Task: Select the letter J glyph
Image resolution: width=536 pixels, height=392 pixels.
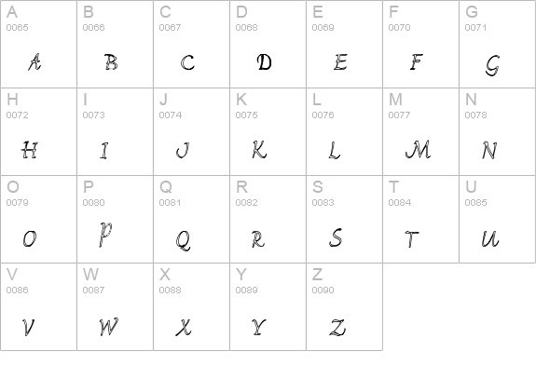Action: pos(183,151)
